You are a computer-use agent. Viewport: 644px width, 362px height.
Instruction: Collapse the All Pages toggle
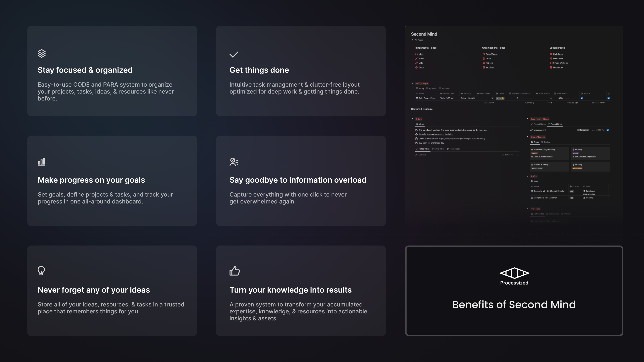coord(413,40)
